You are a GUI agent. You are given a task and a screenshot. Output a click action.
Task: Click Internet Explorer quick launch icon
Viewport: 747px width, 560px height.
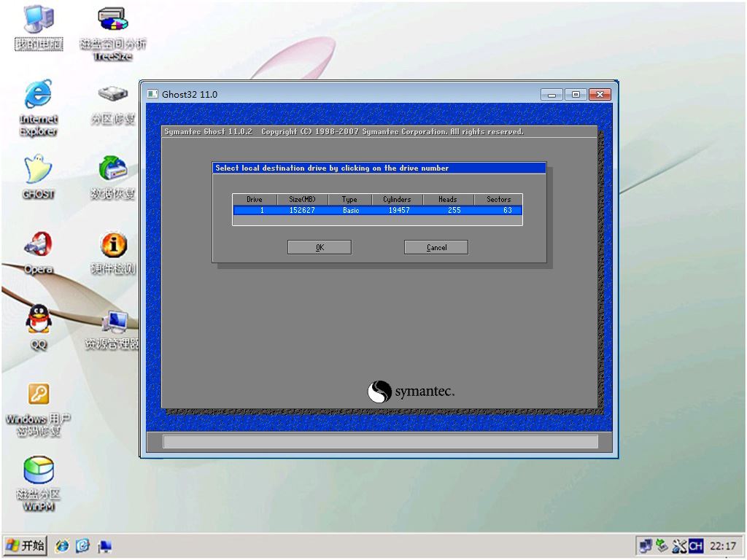click(62, 545)
